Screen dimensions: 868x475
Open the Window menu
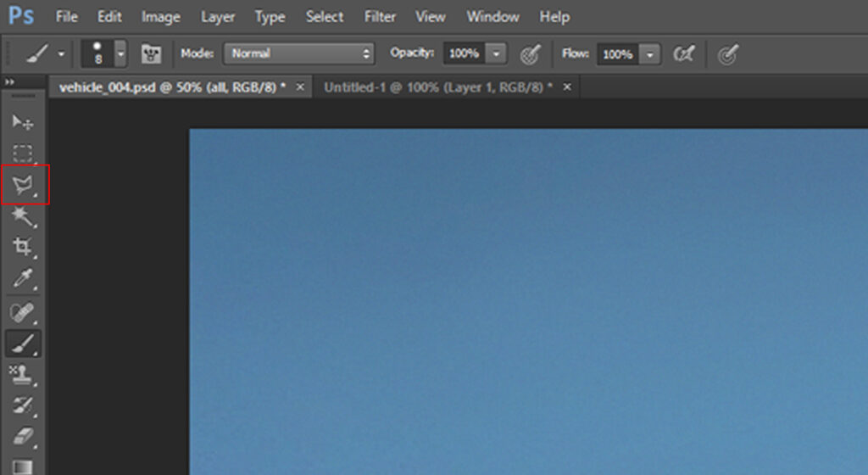492,17
